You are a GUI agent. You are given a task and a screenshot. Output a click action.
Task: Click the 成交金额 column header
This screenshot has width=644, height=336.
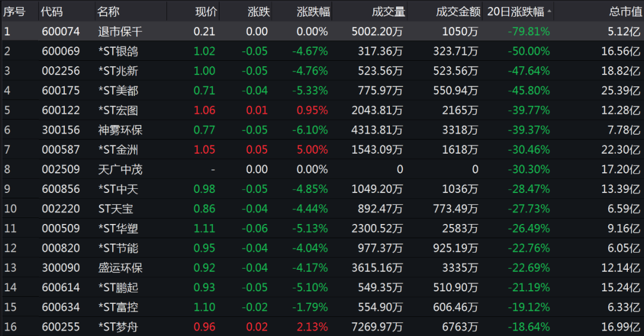click(x=458, y=11)
